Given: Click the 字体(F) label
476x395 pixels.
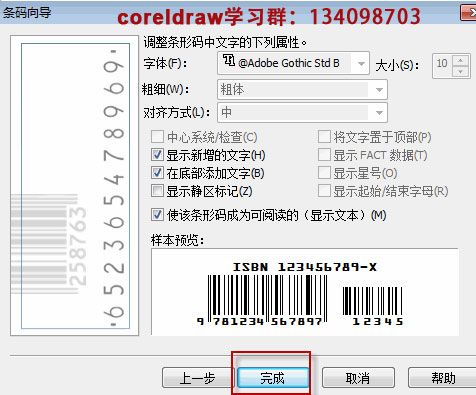Looking at the screenshot, I should coord(165,63).
